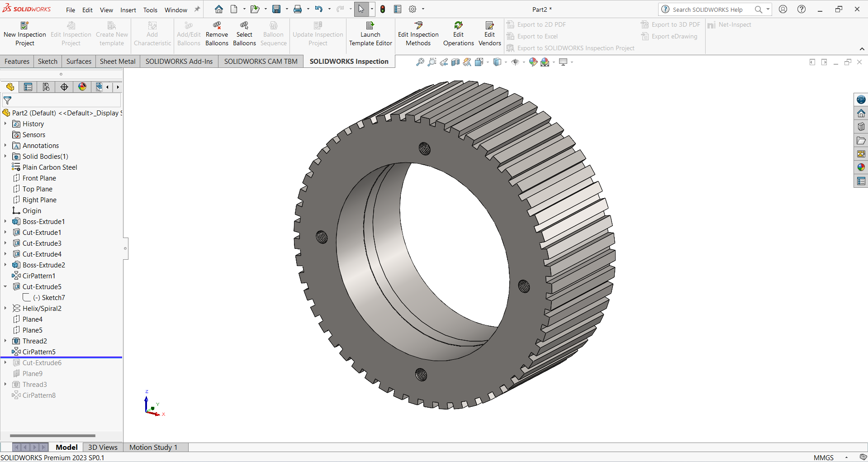Switch to the Sheet Metal tab
This screenshot has height=462, width=868.
[x=117, y=62]
